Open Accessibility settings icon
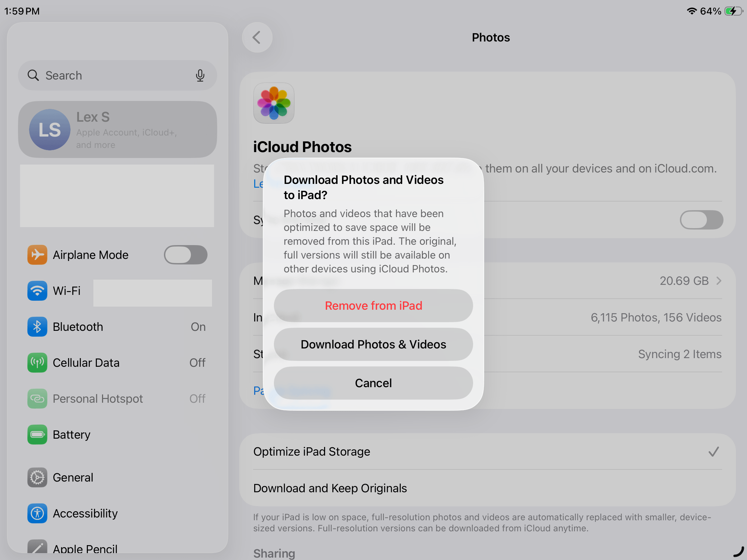The height and width of the screenshot is (560, 747). point(37,513)
